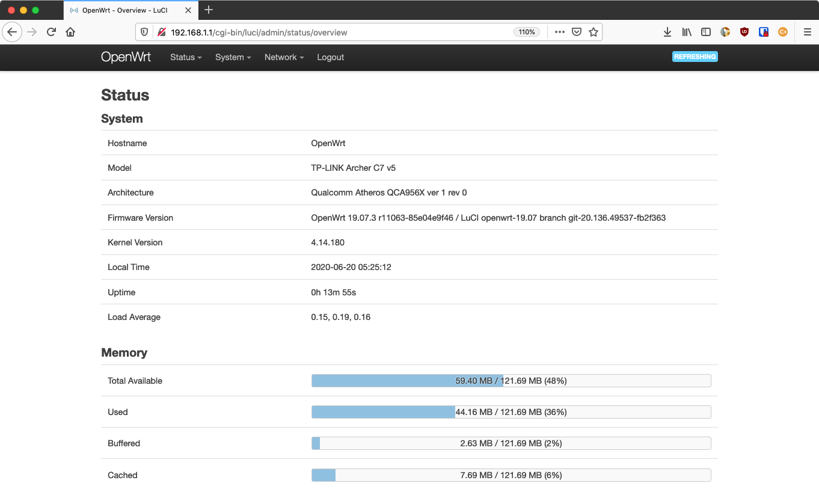The height and width of the screenshot is (504, 819).
Task: Click the 110% zoom level badge
Action: [x=527, y=32]
